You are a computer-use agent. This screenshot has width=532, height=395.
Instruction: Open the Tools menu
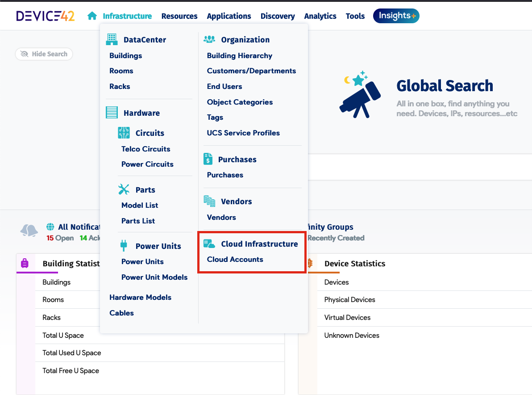pyautogui.click(x=355, y=16)
